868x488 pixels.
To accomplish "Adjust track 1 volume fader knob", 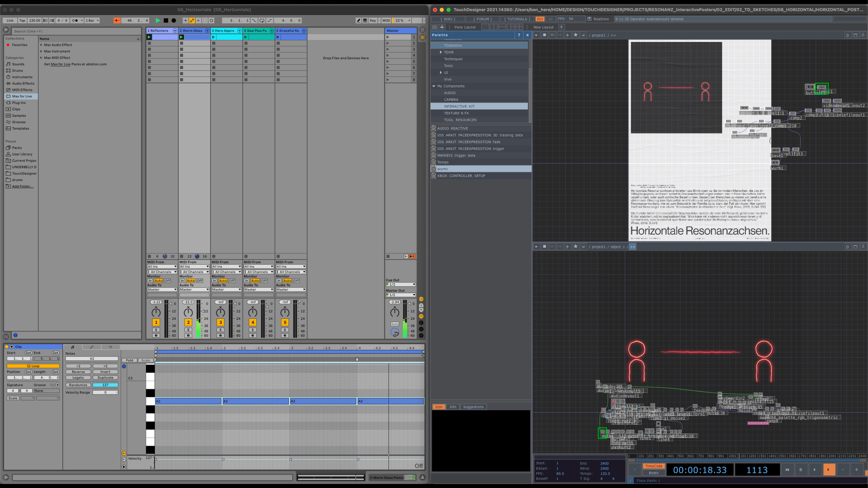I will click(171, 304).
